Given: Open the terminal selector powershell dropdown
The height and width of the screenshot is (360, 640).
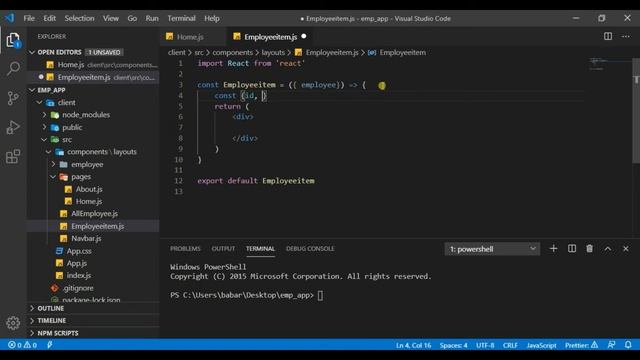Looking at the screenshot, I should click(x=492, y=249).
